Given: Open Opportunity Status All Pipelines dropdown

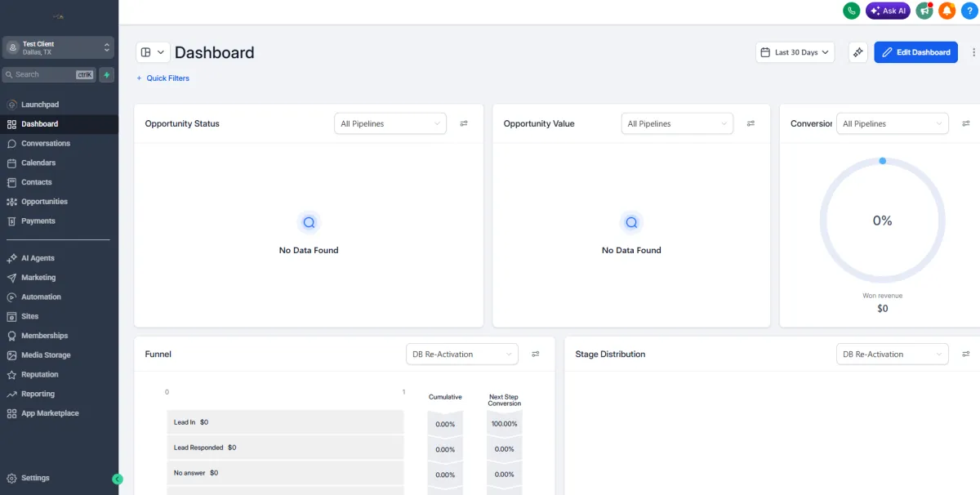Looking at the screenshot, I should click(390, 123).
